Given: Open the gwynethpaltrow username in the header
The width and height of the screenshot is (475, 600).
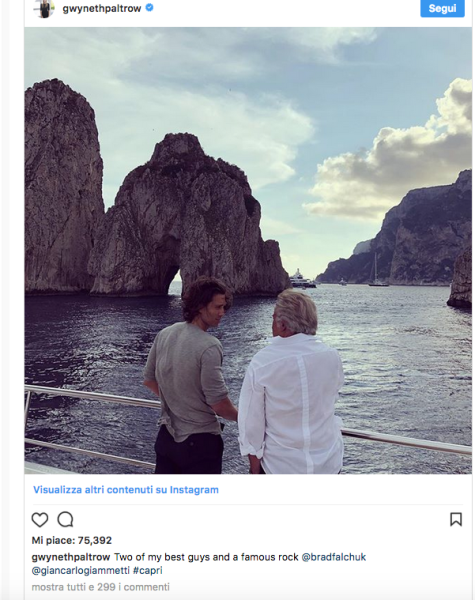Looking at the screenshot, I should tap(102, 8).
